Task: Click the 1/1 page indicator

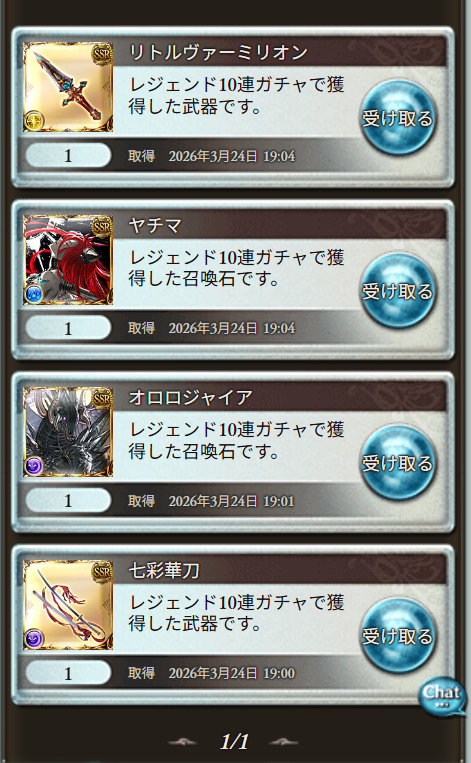Action: pos(234,742)
